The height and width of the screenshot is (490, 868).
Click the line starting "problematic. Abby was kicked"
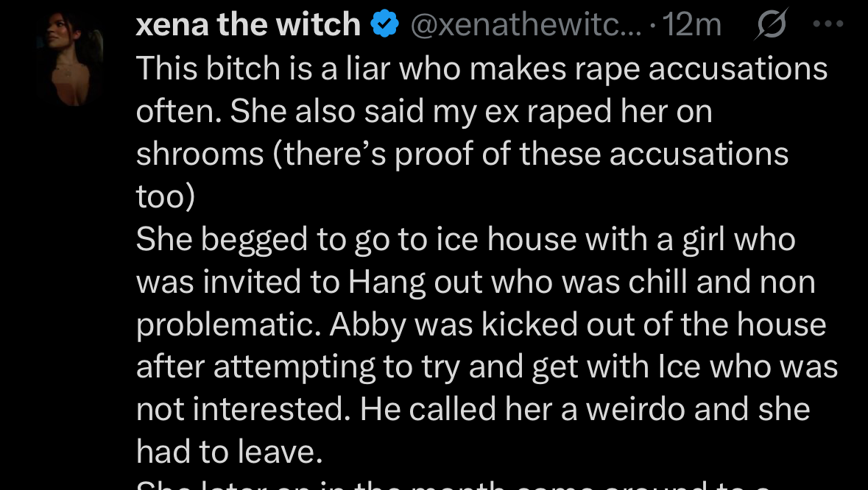point(481,325)
